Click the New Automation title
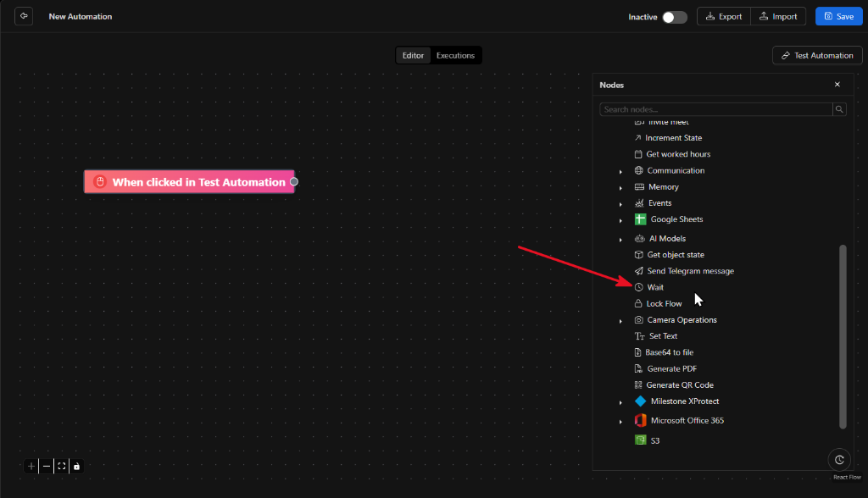The image size is (868, 498). [81, 17]
